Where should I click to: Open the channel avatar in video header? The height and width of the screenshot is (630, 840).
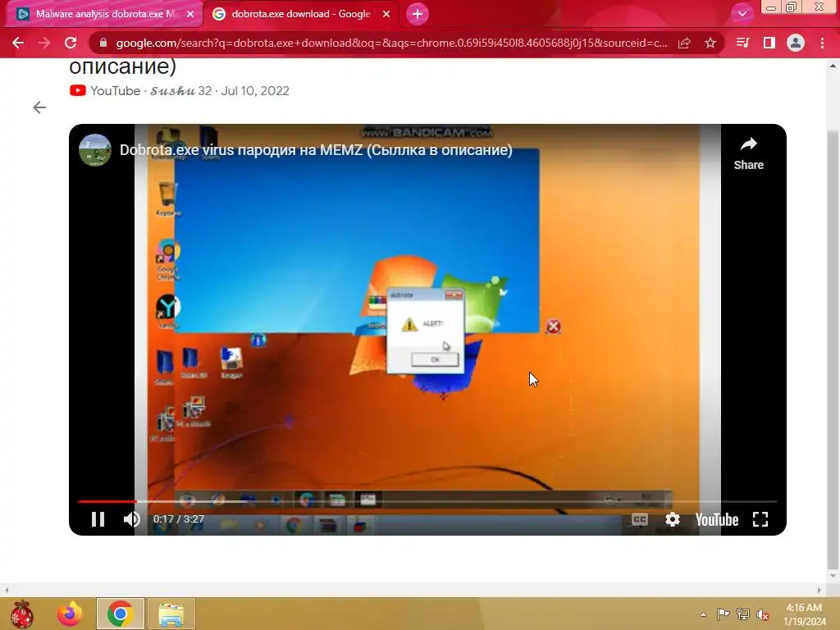[x=95, y=150]
